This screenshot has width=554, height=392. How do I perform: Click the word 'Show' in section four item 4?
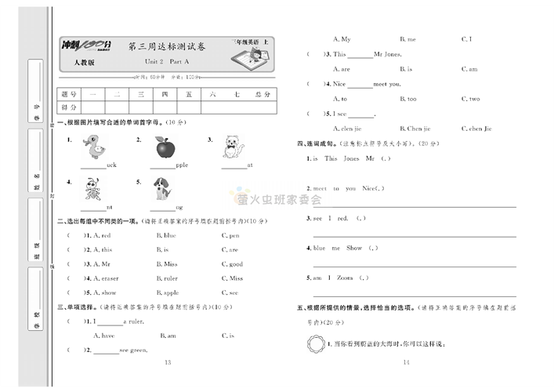pos(354,249)
